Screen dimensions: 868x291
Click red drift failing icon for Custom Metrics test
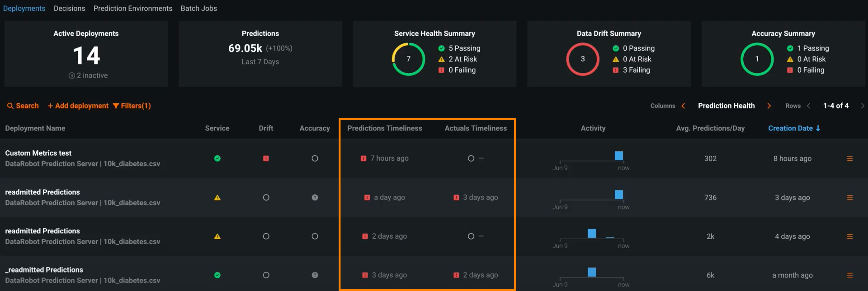(266, 159)
